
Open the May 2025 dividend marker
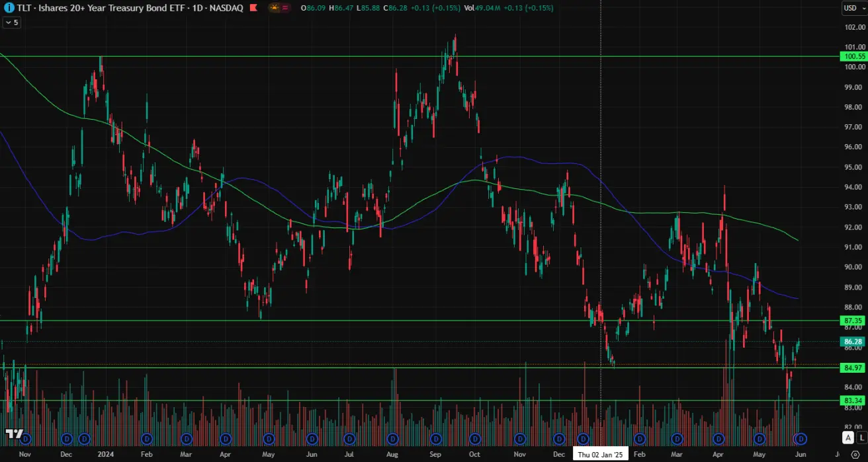759,438
